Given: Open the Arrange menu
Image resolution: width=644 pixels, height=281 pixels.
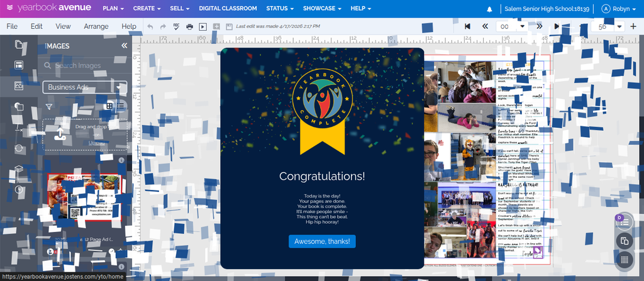Looking at the screenshot, I should (96, 26).
